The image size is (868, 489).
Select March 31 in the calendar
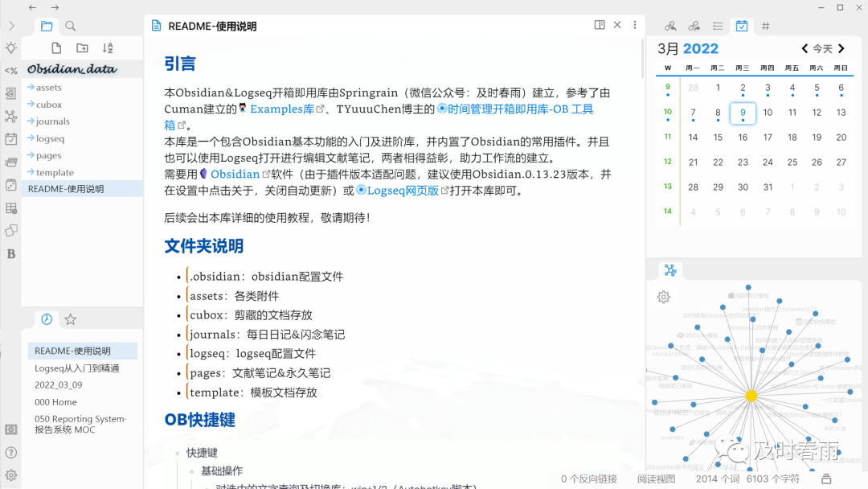tap(768, 187)
